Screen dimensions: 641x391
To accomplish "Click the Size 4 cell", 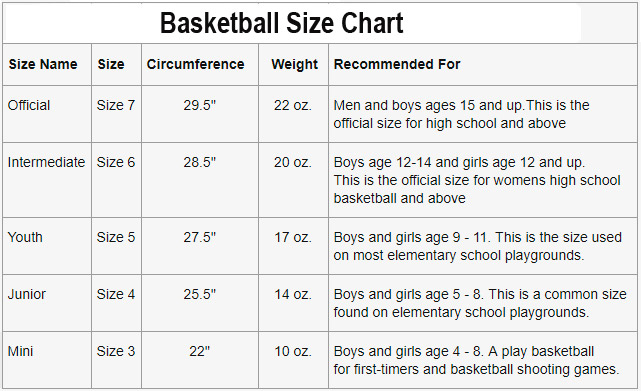I will coord(116,294).
